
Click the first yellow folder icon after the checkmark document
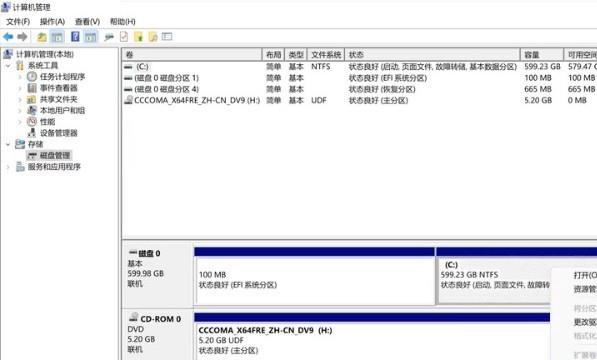(138, 37)
